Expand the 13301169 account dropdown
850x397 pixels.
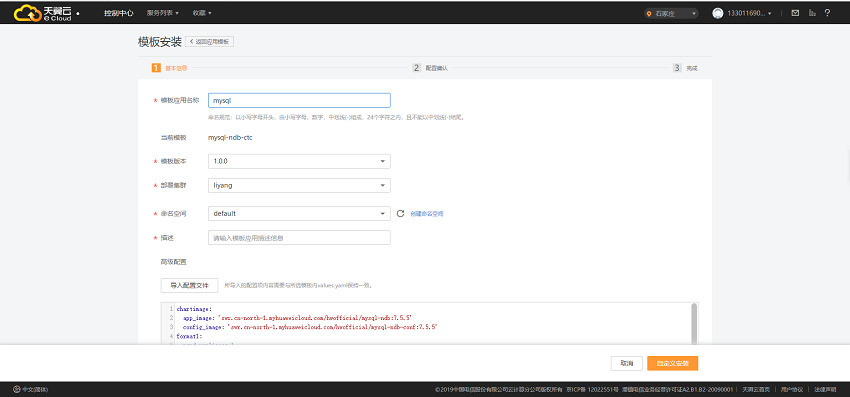750,13
